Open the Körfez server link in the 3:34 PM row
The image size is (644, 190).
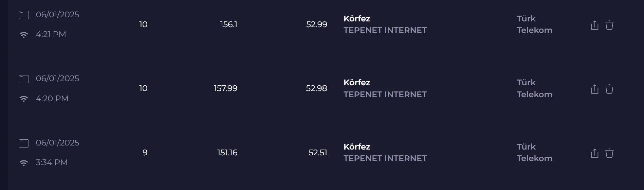pyautogui.click(x=357, y=147)
